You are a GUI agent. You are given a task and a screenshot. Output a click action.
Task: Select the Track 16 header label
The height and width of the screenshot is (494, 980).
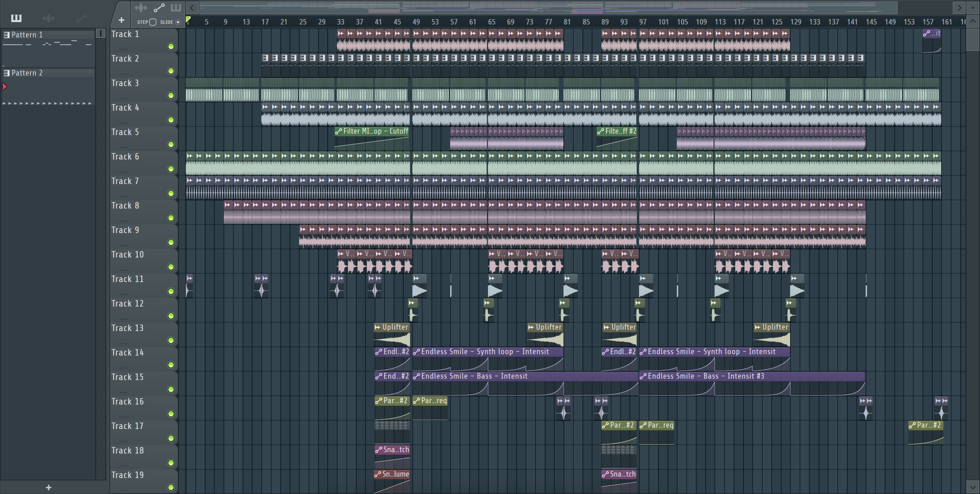pyautogui.click(x=128, y=401)
